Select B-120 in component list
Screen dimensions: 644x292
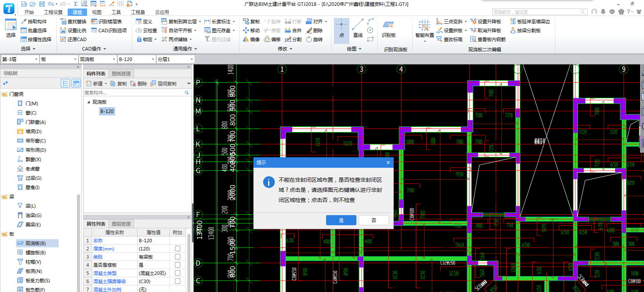[107, 111]
